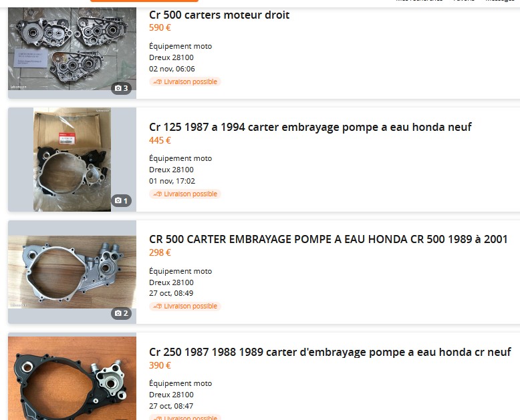Click the 390 € price
Image resolution: width=520 pixels, height=420 pixels.
[160, 365]
